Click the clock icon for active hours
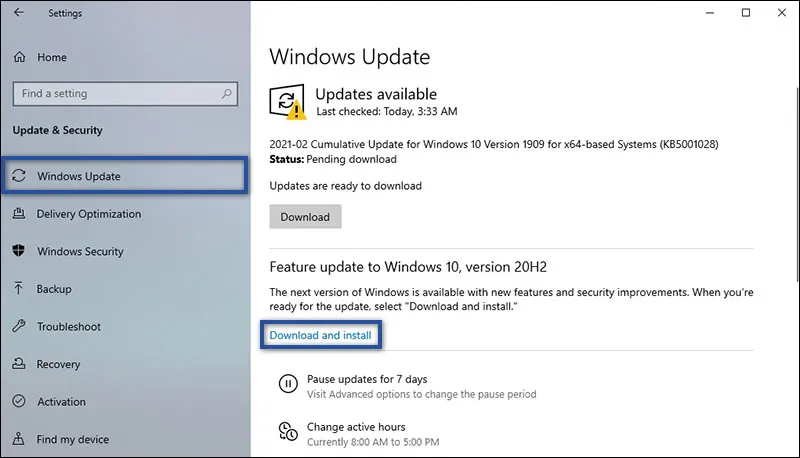The height and width of the screenshot is (458, 800). click(288, 431)
